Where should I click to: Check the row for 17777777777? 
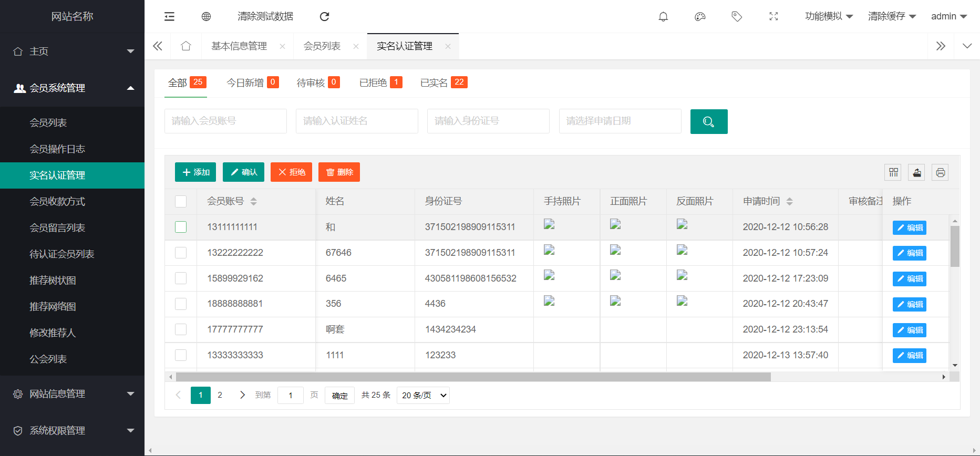(x=181, y=329)
